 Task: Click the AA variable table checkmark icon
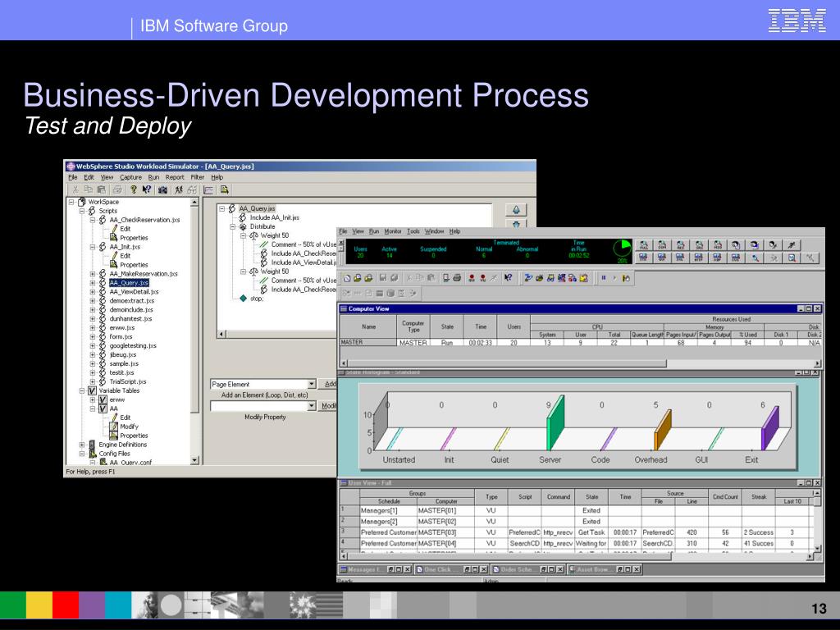point(103,409)
